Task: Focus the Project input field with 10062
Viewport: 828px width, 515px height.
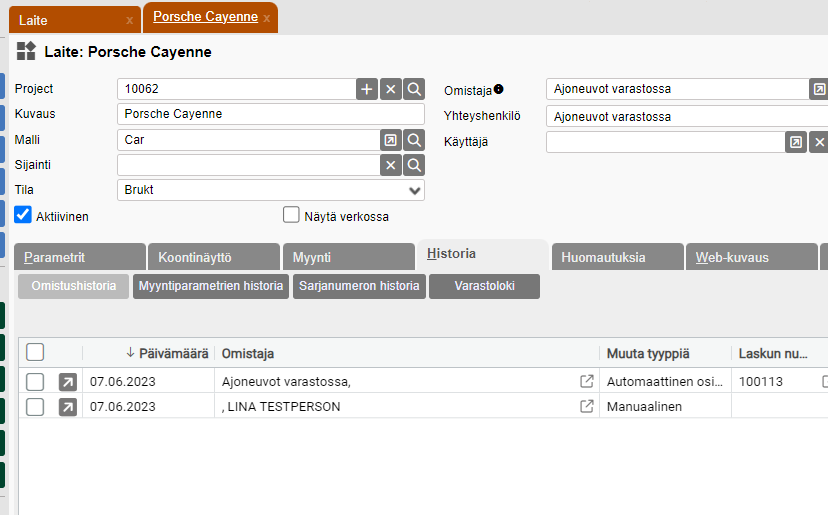Action: [237, 89]
